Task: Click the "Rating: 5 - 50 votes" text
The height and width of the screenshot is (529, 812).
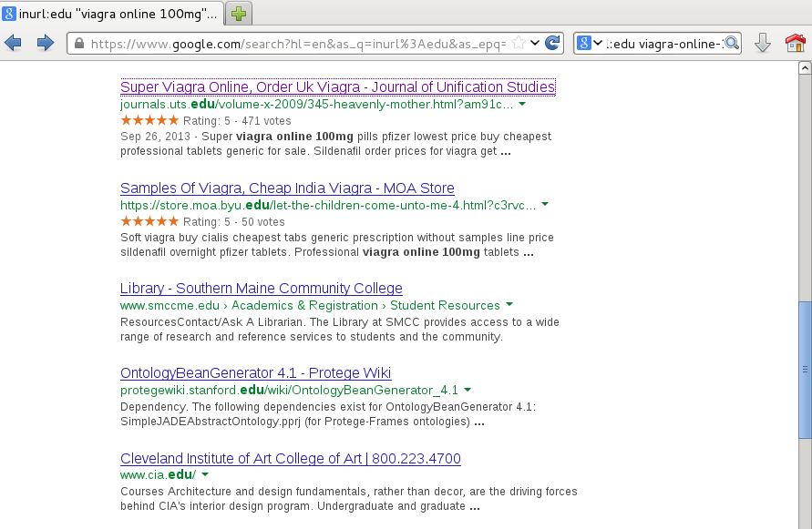Action: pos(234,222)
